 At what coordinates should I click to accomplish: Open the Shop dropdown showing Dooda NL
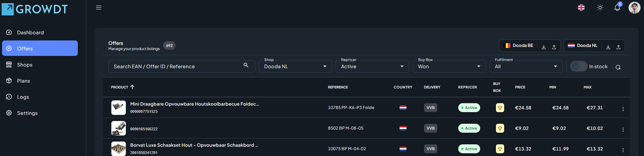295,67
